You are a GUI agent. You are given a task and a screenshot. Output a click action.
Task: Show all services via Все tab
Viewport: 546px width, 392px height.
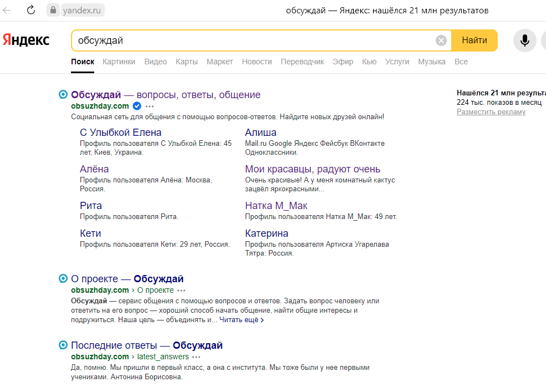click(x=461, y=62)
